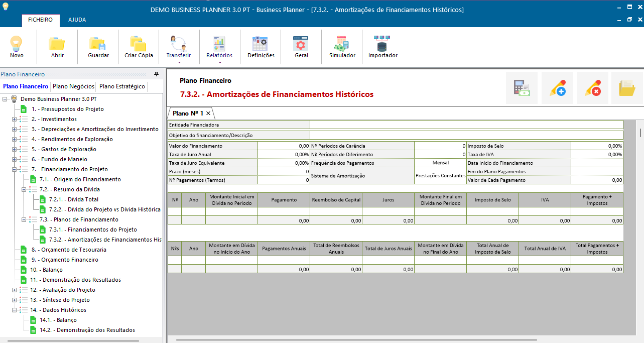Open 14.2. - Demonstração dos Resultados

87,330
